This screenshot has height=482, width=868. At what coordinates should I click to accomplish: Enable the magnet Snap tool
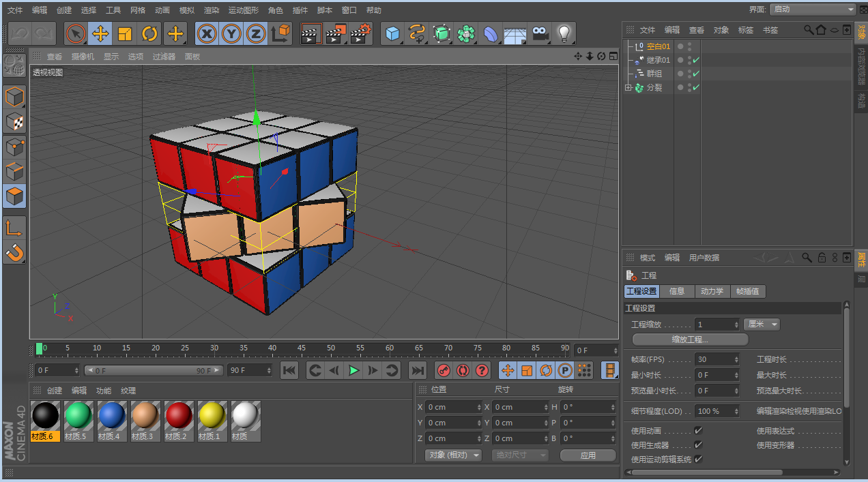coord(14,253)
